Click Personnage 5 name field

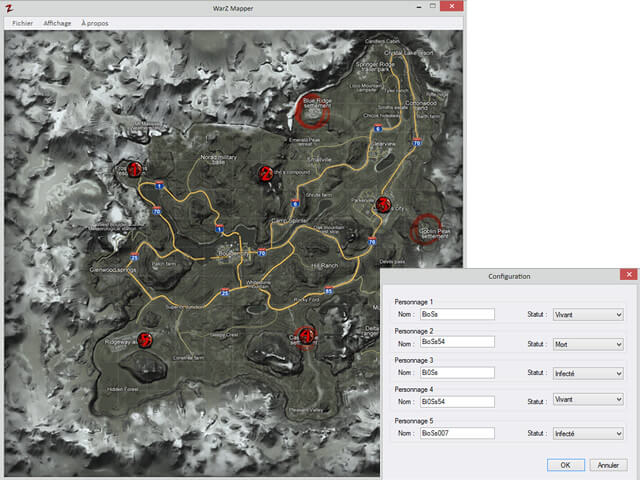[457, 433]
